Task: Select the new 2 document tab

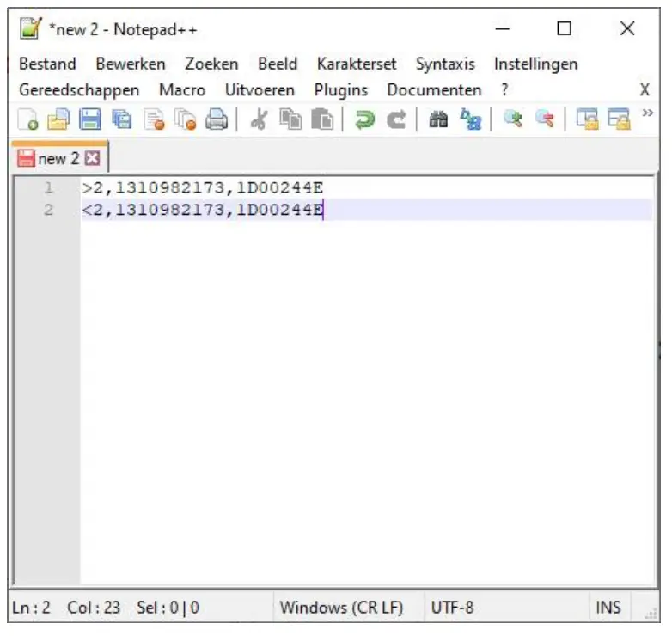Action: point(58,158)
